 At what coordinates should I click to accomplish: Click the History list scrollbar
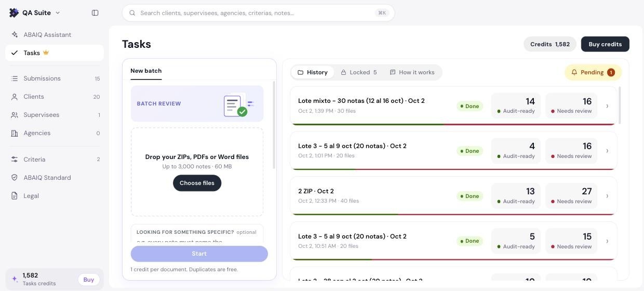(x=620, y=105)
